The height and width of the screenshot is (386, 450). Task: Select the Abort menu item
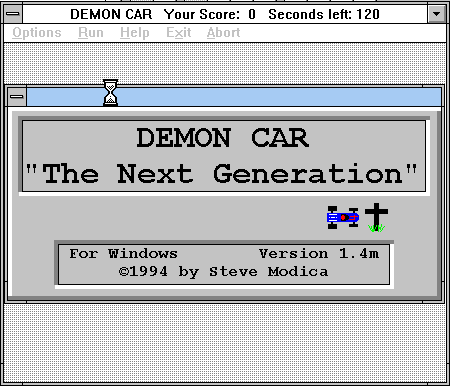[223, 33]
